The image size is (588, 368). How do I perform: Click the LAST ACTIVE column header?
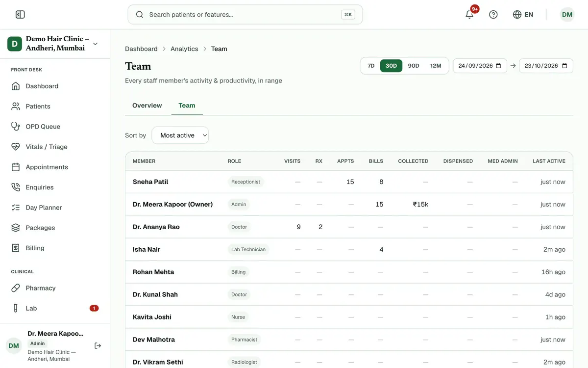click(549, 161)
